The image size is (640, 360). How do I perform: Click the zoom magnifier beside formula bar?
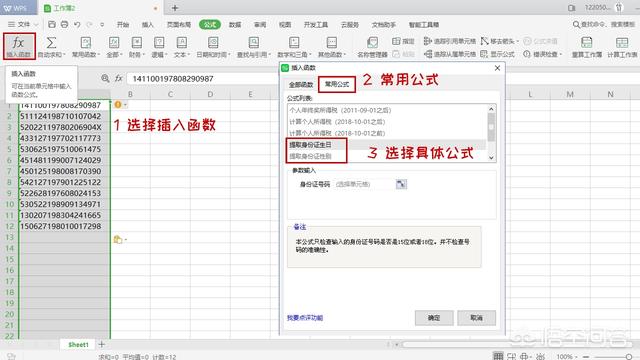[105, 78]
